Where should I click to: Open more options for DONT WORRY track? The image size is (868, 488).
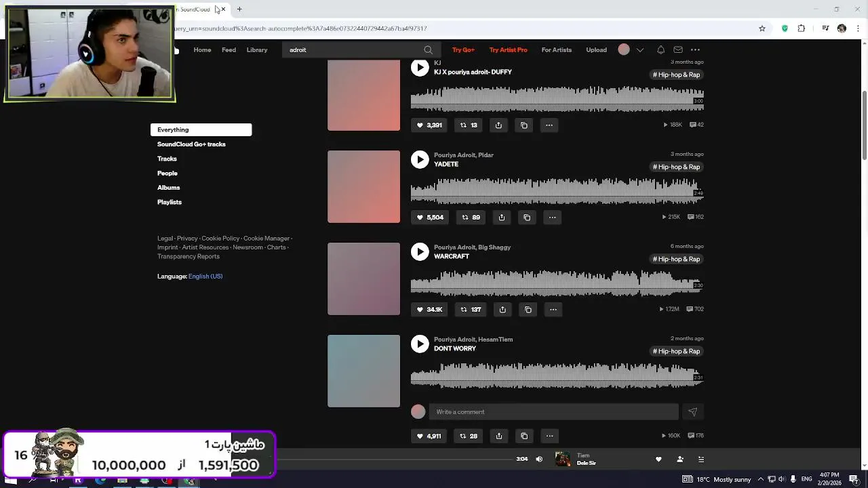click(x=549, y=436)
